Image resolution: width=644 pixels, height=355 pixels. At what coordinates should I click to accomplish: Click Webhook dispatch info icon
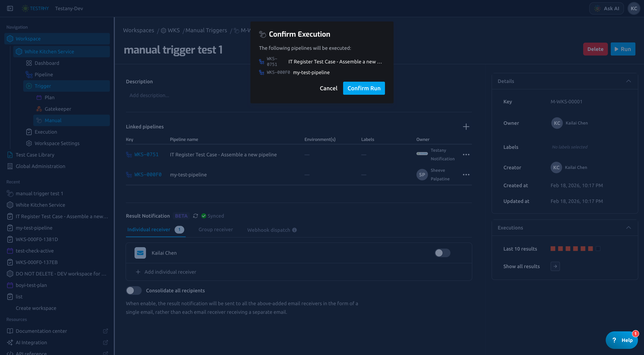(294, 230)
